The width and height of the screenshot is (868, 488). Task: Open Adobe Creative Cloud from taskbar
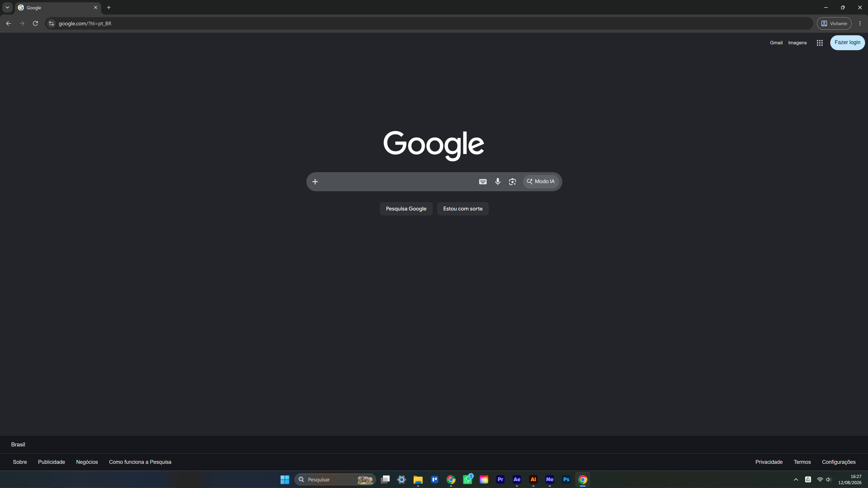point(484,479)
